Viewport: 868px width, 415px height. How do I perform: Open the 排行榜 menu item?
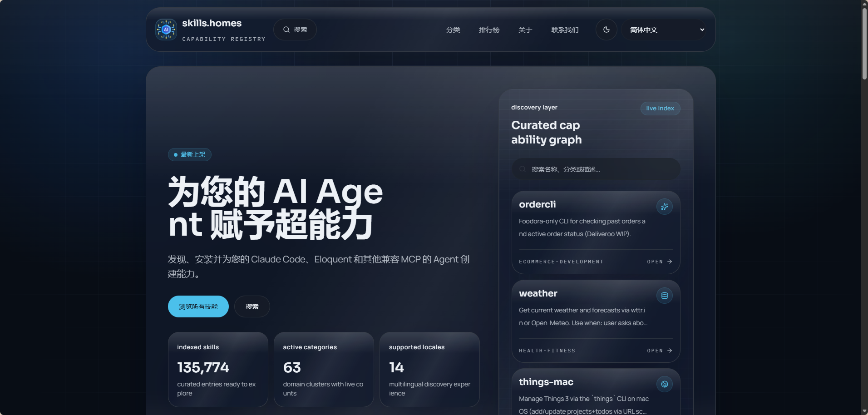(x=489, y=30)
